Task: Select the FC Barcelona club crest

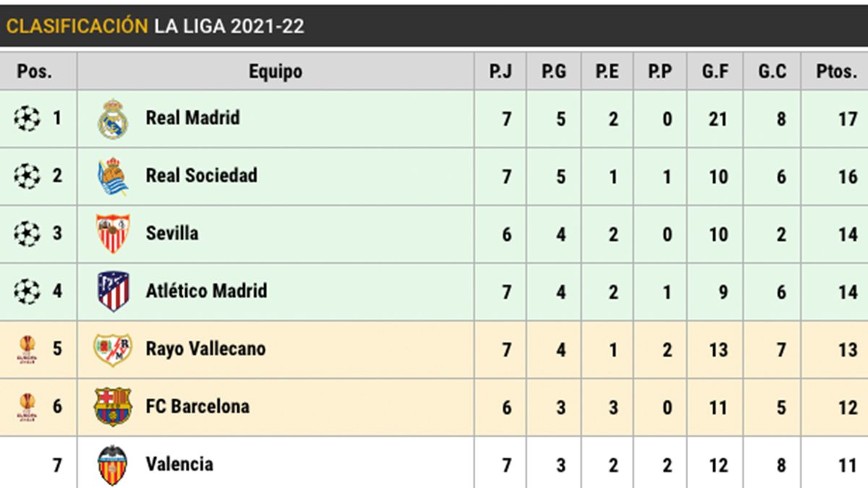Action: (x=113, y=406)
